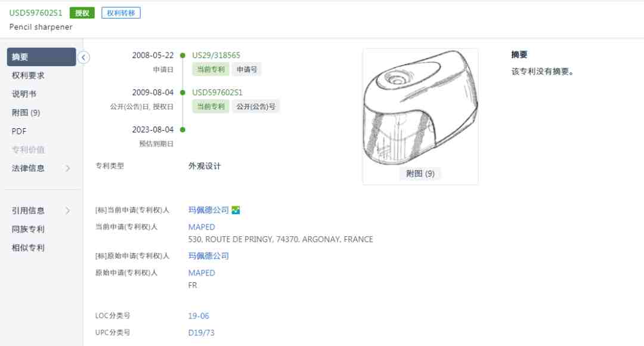The width and height of the screenshot is (644, 346).
Task: Go to the 说明书 section
Action: 24,94
